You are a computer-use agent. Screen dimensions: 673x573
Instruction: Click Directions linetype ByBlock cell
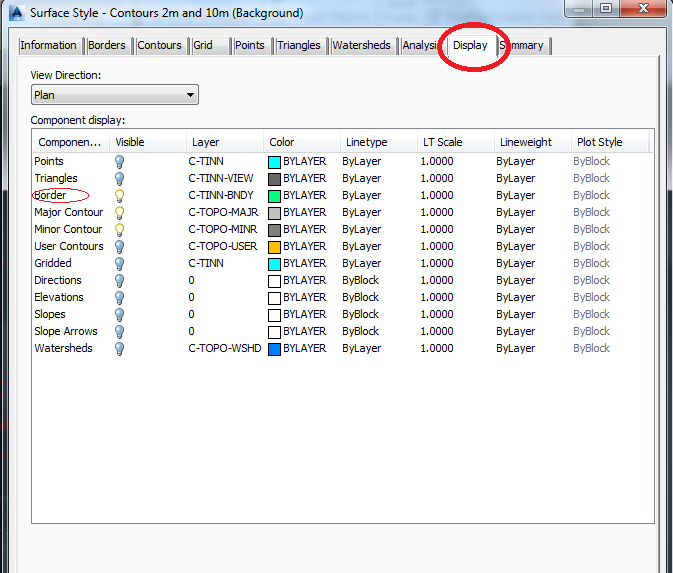pyautogui.click(x=360, y=280)
